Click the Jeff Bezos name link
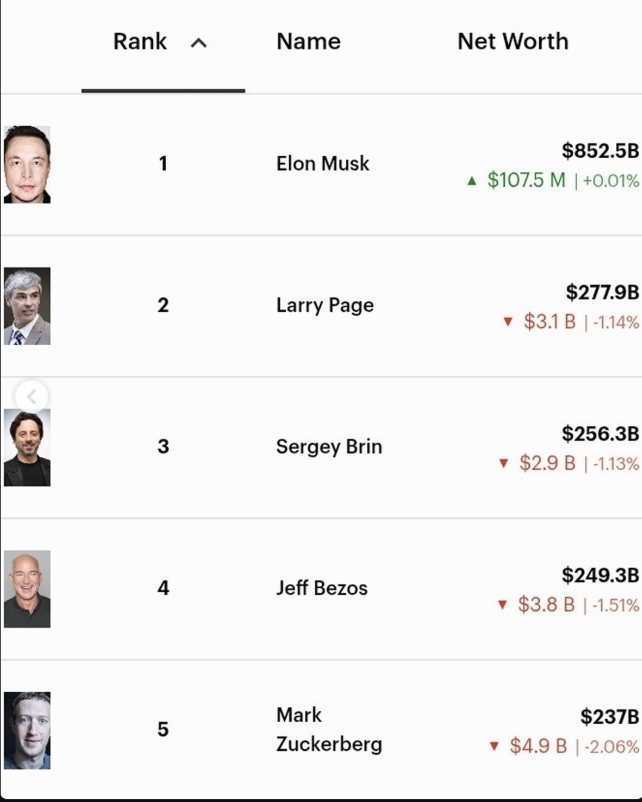642x802 pixels. (321, 588)
